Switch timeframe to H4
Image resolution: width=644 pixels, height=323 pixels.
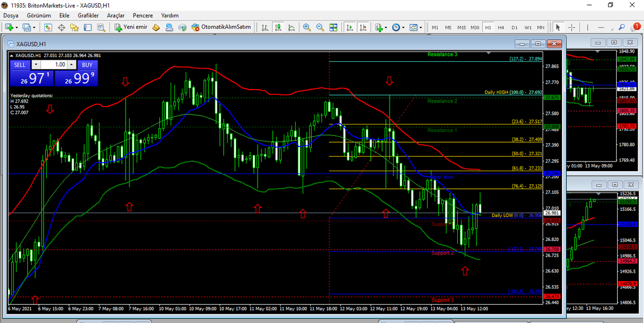(501, 27)
